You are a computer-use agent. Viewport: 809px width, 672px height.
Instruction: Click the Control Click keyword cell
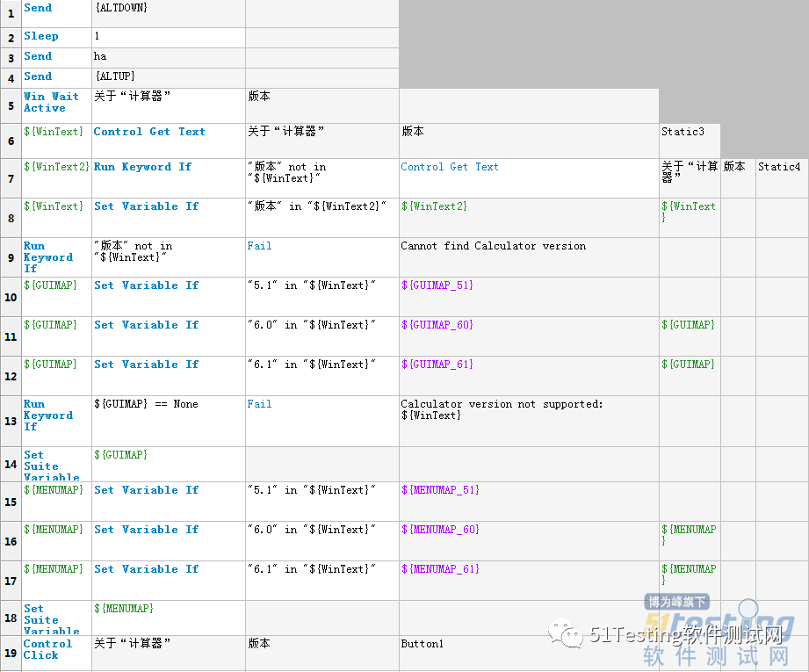pyautogui.click(x=56, y=650)
